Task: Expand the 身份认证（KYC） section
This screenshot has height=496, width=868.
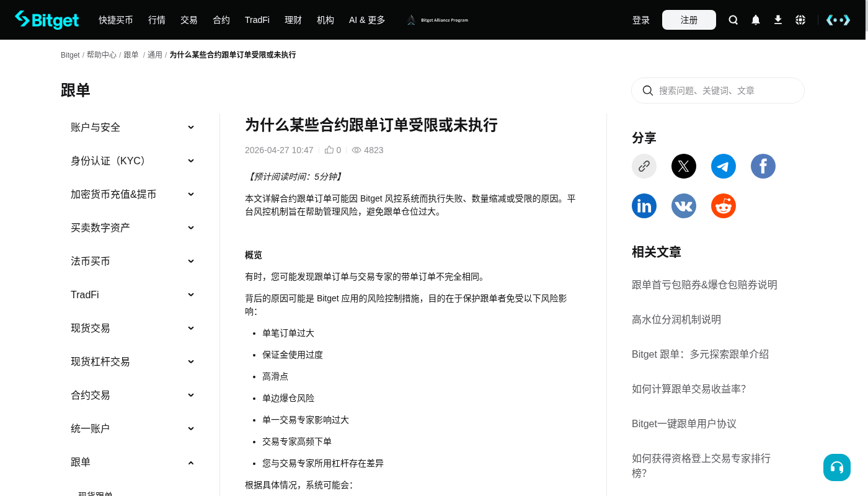Action: click(133, 161)
